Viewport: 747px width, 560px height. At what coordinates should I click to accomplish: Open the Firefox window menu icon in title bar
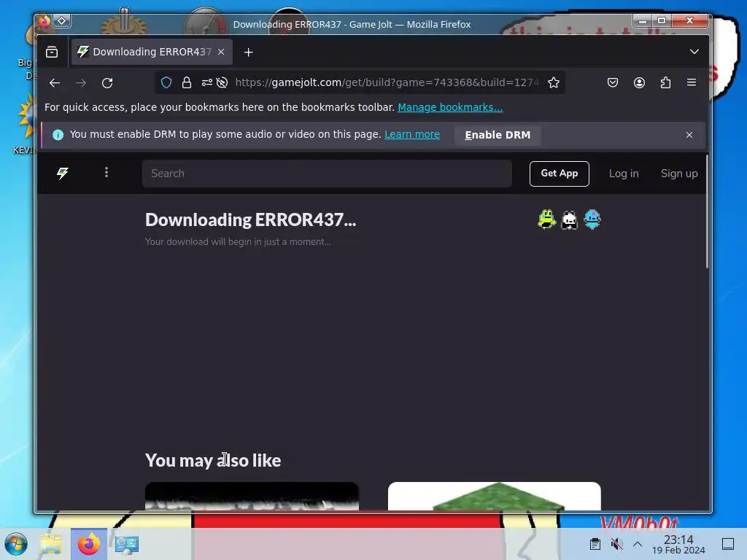(x=44, y=21)
